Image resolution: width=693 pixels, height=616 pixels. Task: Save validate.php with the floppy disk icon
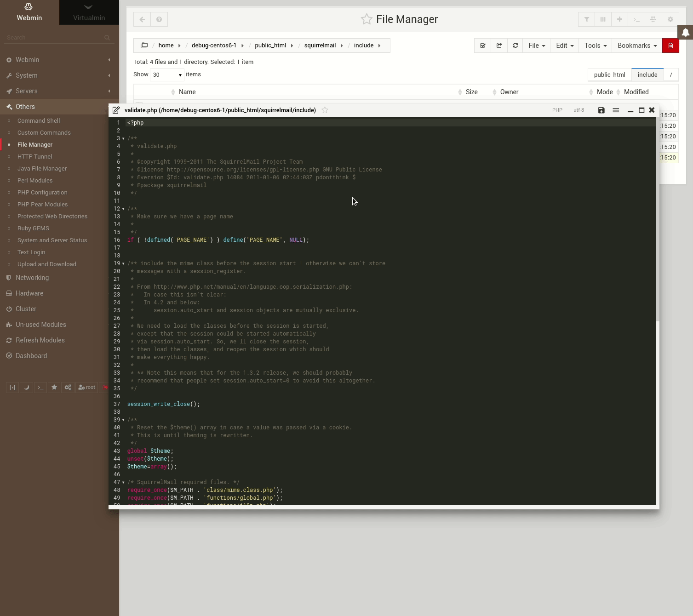(601, 110)
